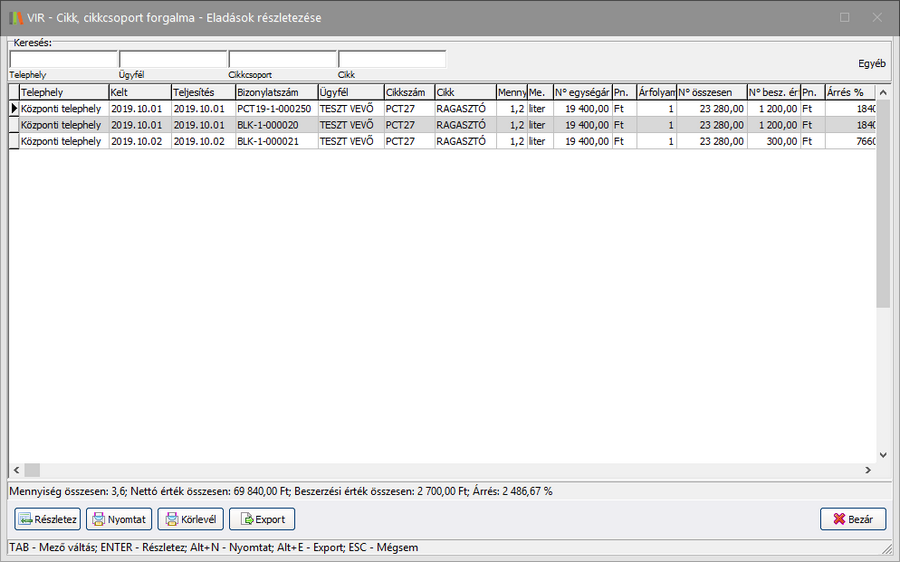Open the Körlevél mail merge button
Viewport: 900px width, 562px height.
(190, 519)
